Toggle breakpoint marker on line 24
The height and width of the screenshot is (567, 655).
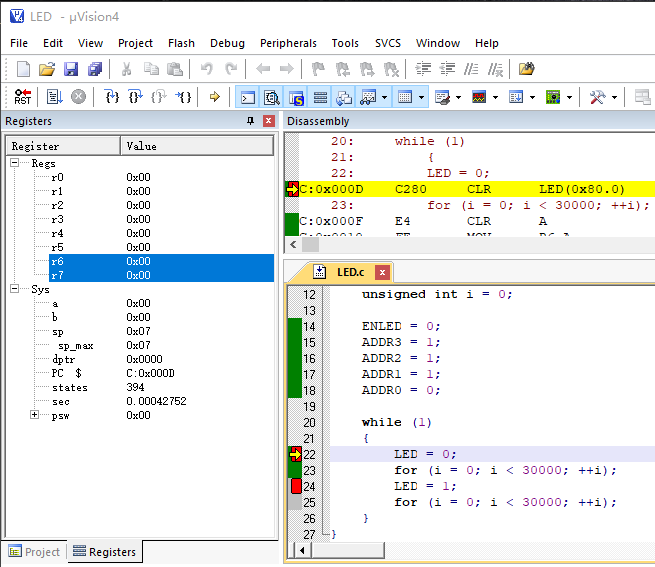coord(296,486)
